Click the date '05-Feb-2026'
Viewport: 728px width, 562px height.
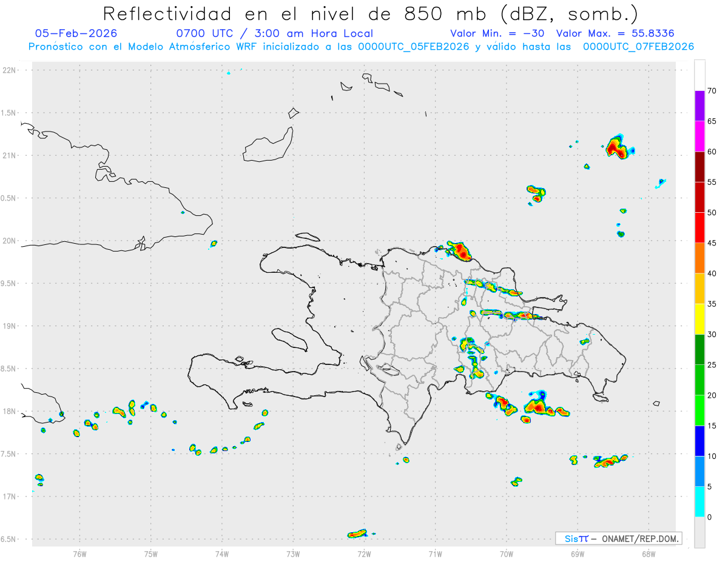(76, 33)
